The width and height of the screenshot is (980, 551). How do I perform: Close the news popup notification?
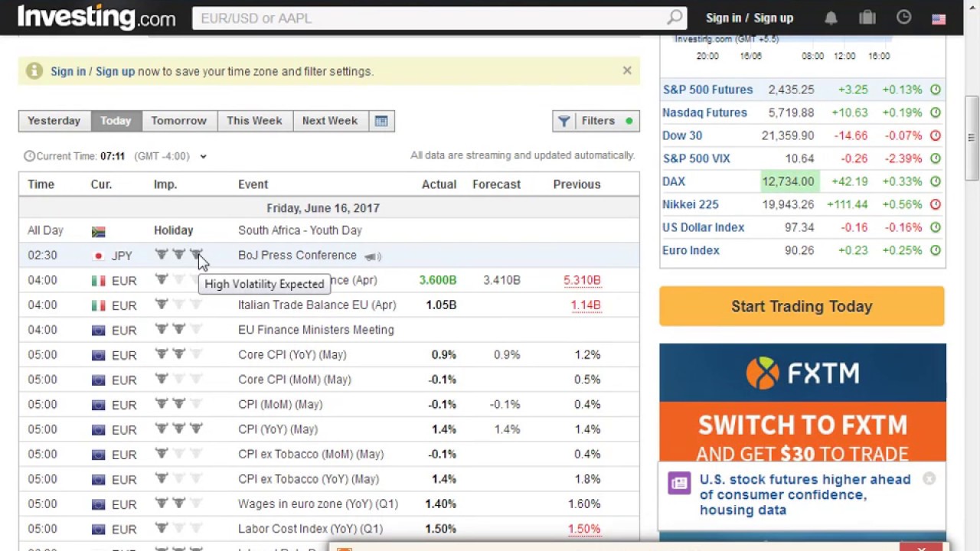[x=929, y=478]
